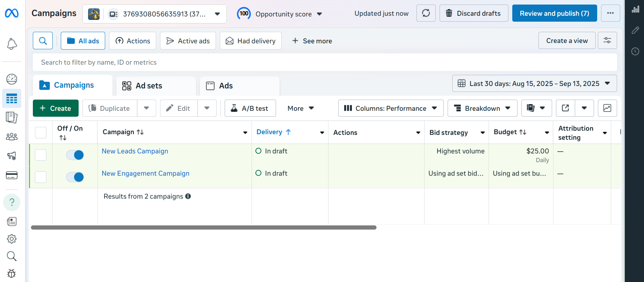This screenshot has height=282, width=644.
Task: Open the help question mark icon
Action: 12,202
